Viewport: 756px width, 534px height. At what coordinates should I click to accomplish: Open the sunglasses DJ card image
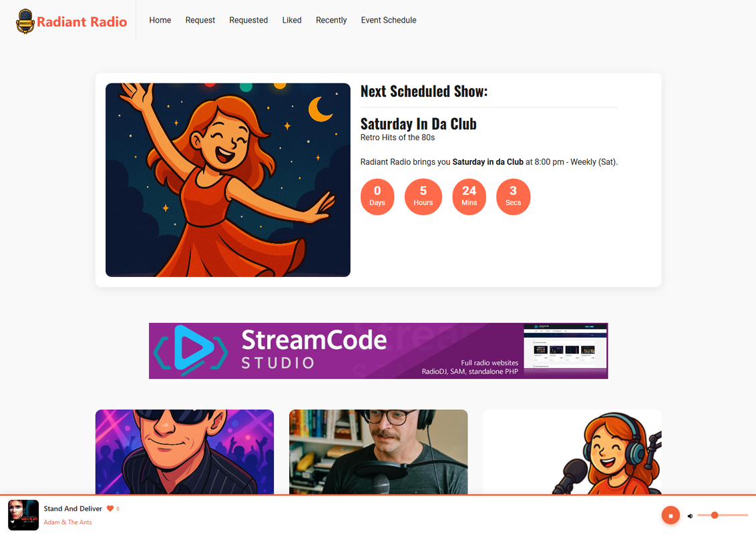pyautogui.click(x=184, y=452)
